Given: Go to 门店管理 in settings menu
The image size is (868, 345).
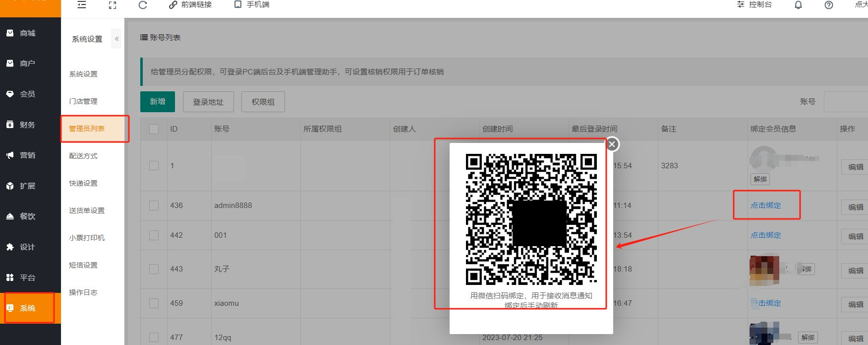Looking at the screenshot, I should tap(83, 101).
